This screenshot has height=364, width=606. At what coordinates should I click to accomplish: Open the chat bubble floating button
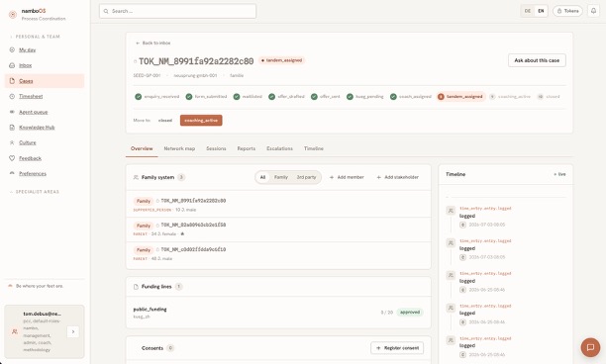click(590, 347)
